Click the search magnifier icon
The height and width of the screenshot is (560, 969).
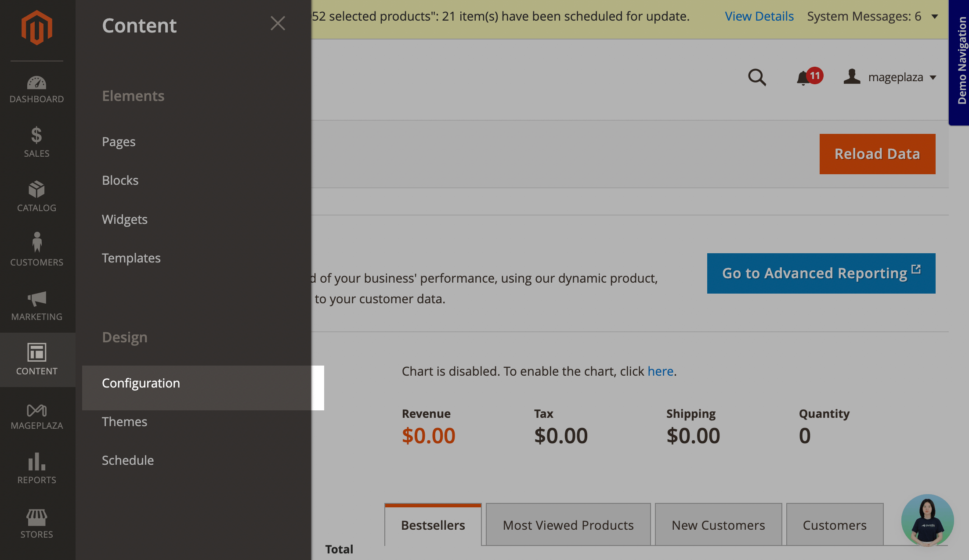[x=756, y=78]
